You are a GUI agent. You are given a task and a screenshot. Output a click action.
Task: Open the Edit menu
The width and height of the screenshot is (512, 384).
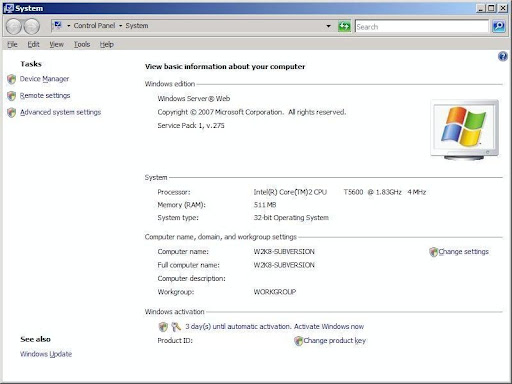click(33, 44)
